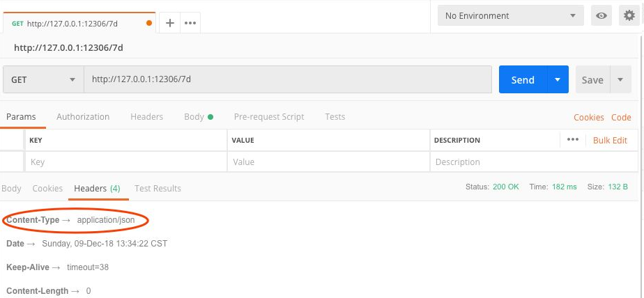This screenshot has width=644, height=298.
Task: Close the unsaved request tab orange dot
Action: 149,23
